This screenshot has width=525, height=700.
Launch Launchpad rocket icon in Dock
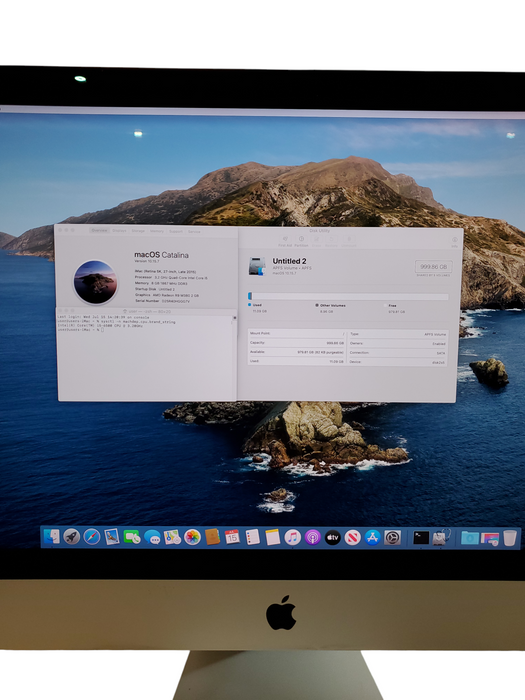point(71,537)
